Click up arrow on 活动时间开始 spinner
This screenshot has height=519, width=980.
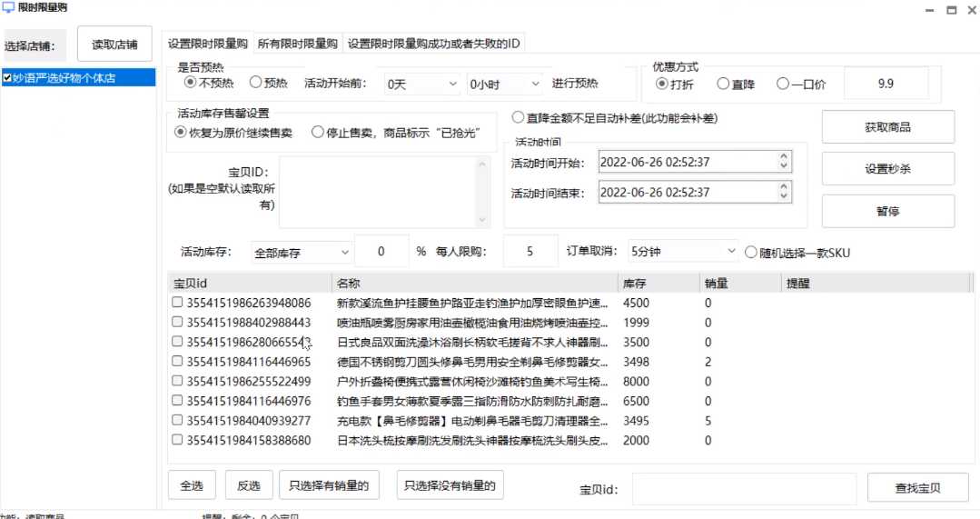tap(785, 157)
